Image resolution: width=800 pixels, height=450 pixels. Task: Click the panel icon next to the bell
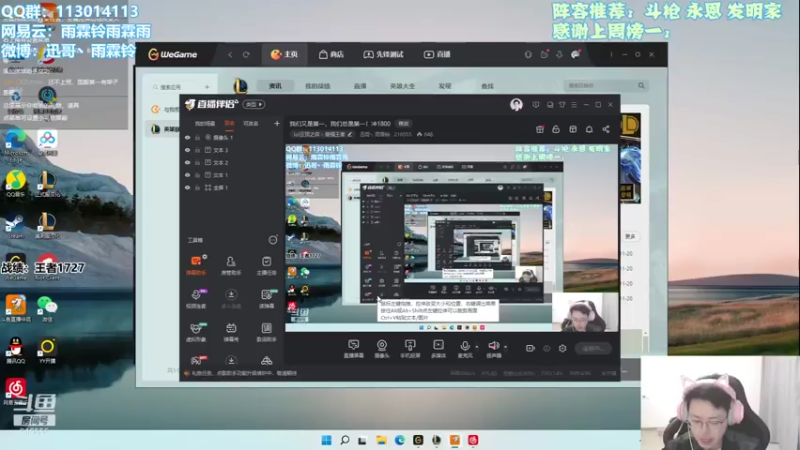573,129
